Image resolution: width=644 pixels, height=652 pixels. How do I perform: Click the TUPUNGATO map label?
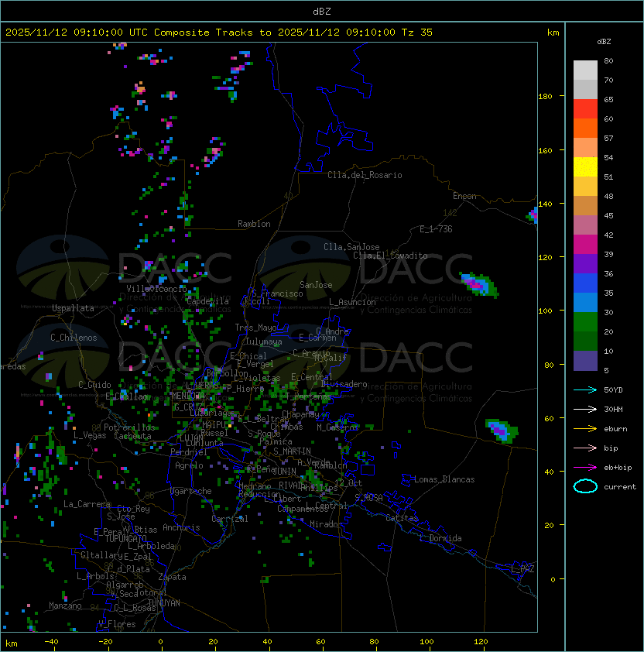pyautogui.click(x=125, y=539)
